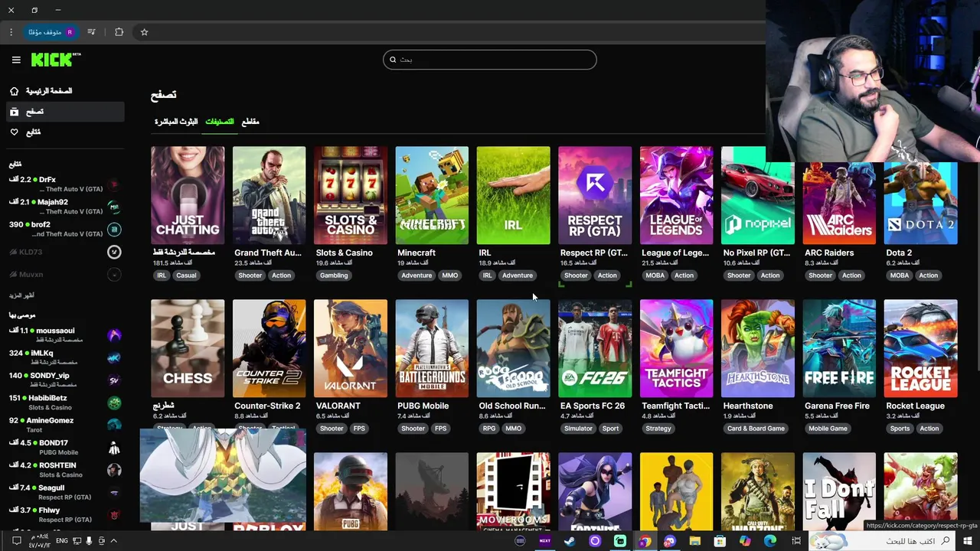Open the Minecraft category cover
Screen dimensions: 980x551
(432, 195)
